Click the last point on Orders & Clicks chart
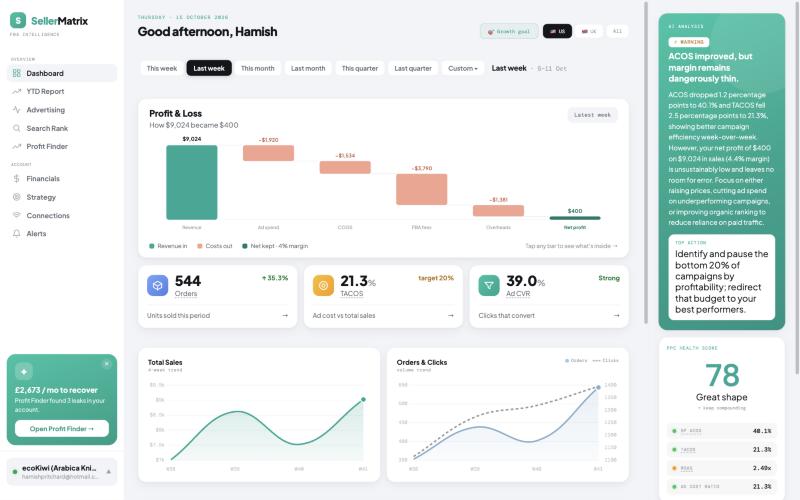The height and width of the screenshot is (500, 800). [x=598, y=388]
